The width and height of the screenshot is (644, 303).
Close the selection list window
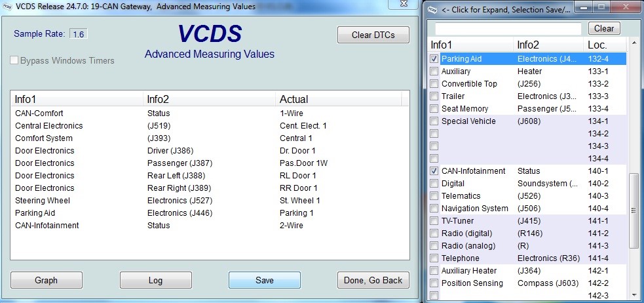coord(626,7)
